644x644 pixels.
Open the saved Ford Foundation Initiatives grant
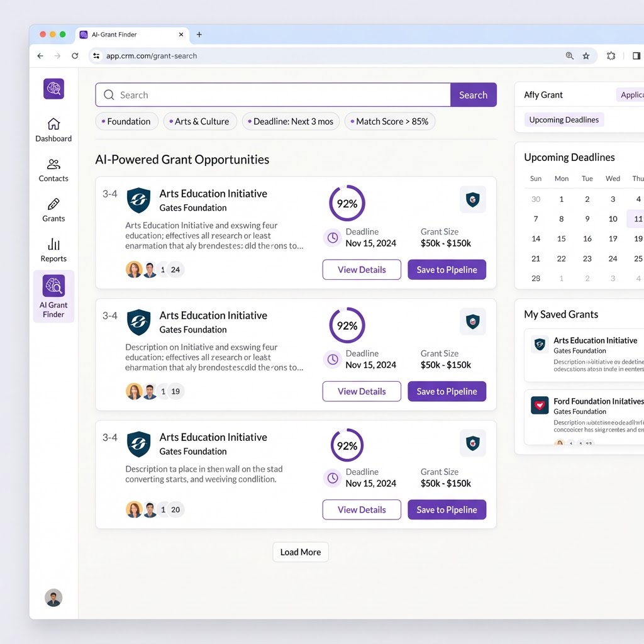coord(584,417)
